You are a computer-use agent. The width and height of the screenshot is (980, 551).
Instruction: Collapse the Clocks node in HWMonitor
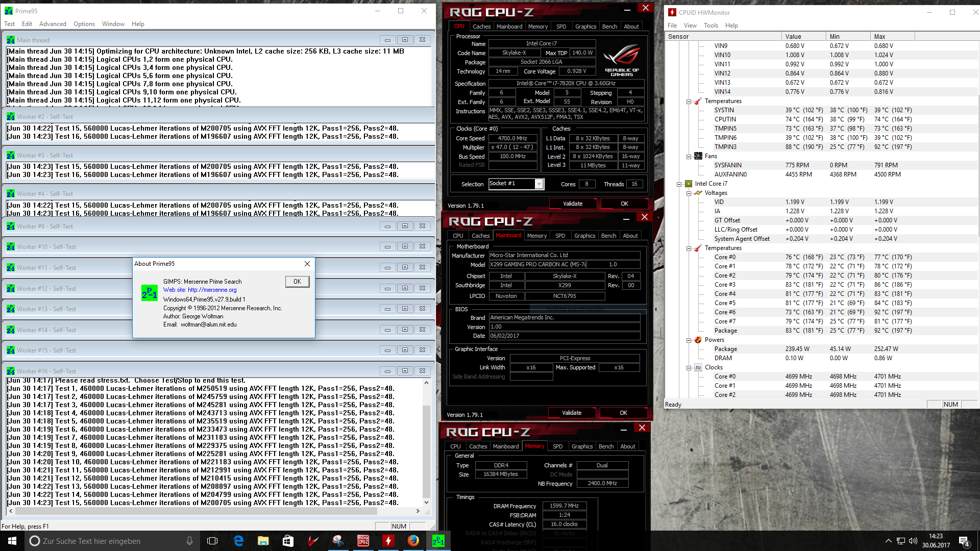coord(689,367)
